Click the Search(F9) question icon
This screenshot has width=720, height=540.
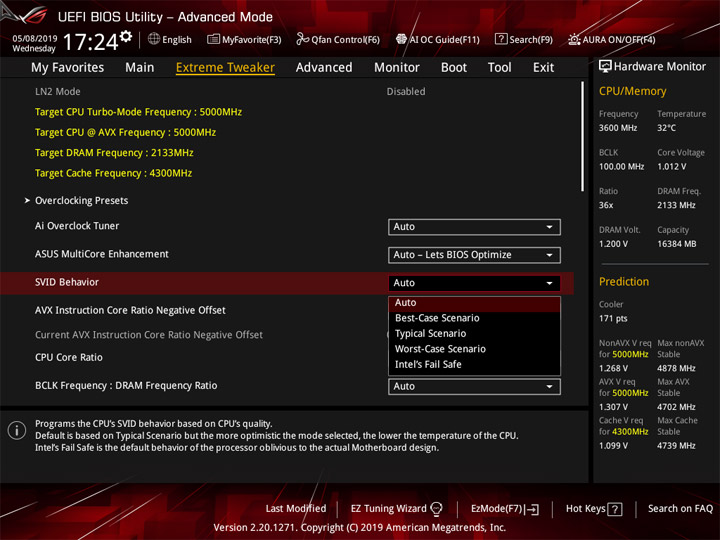click(x=501, y=39)
